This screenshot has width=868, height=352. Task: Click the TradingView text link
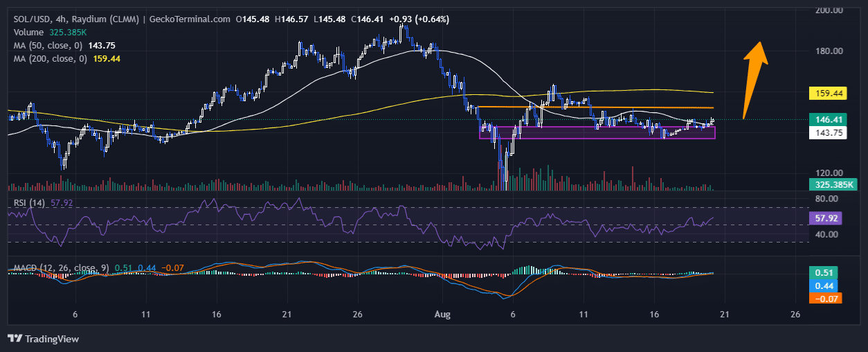pyautogui.click(x=52, y=339)
